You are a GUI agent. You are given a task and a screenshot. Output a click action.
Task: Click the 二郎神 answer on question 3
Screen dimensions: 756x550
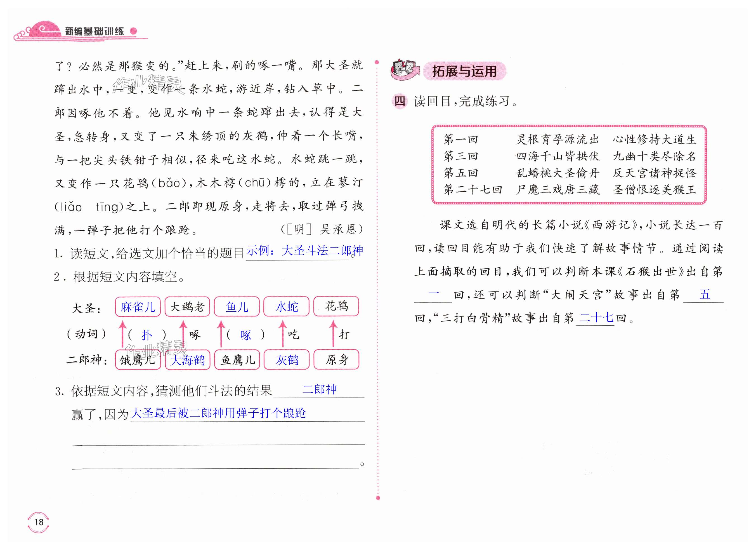319,389
